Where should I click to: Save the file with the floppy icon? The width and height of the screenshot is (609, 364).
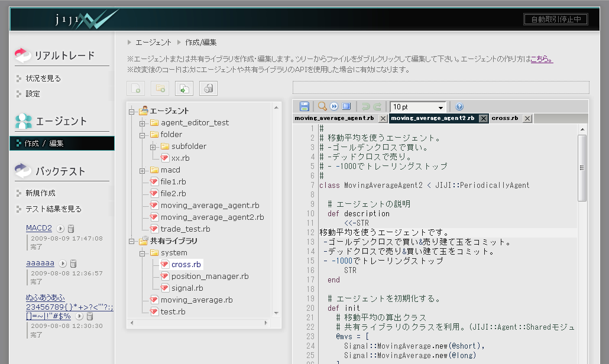304,106
